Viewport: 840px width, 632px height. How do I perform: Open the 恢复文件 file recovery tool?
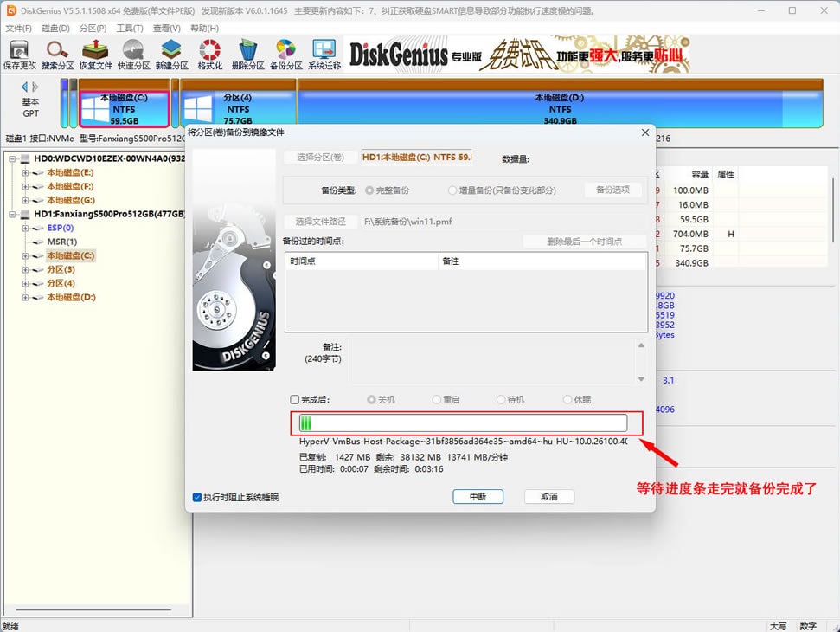coord(95,52)
